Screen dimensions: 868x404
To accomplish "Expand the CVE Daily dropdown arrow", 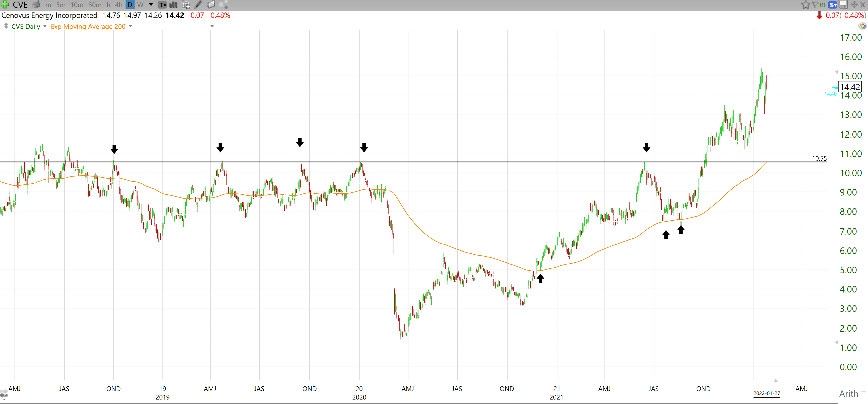I will point(45,26).
